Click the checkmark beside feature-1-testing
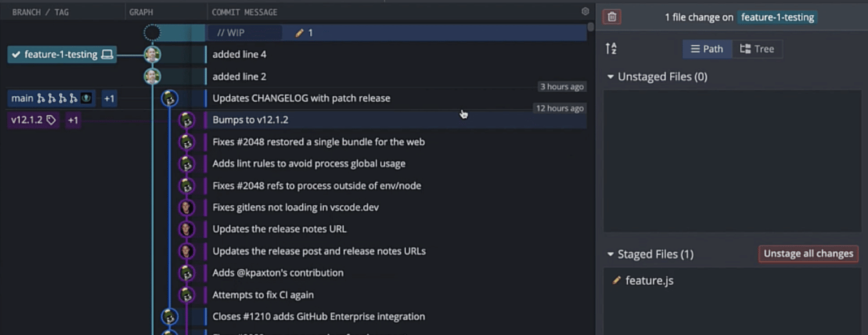 point(15,54)
